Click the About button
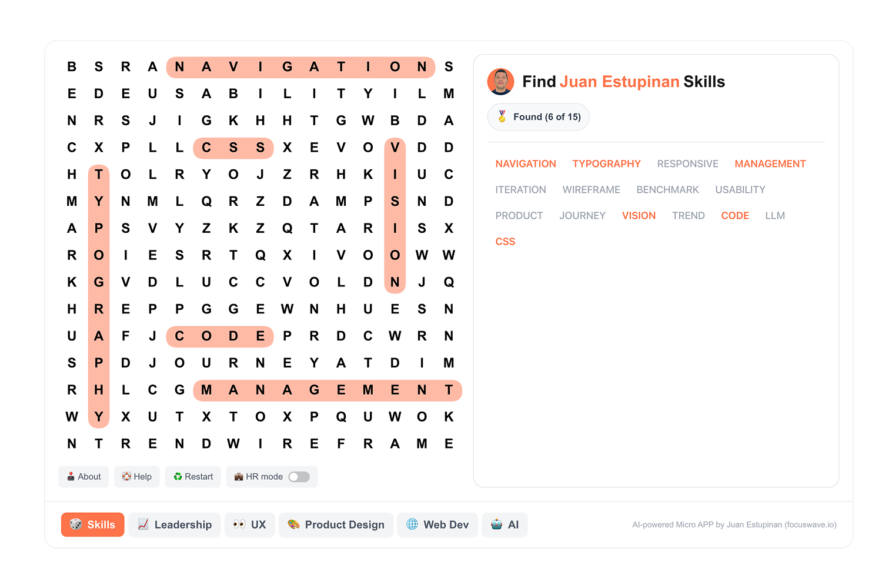This screenshot has width=882, height=588. click(x=83, y=476)
